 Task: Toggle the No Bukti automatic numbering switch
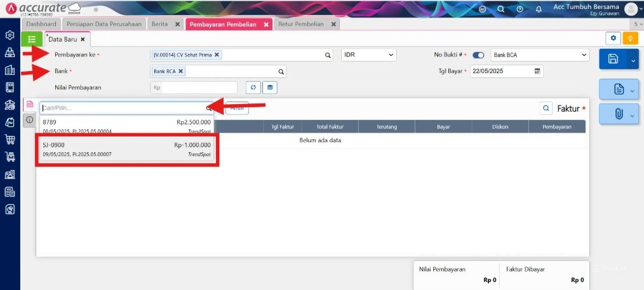(478, 55)
